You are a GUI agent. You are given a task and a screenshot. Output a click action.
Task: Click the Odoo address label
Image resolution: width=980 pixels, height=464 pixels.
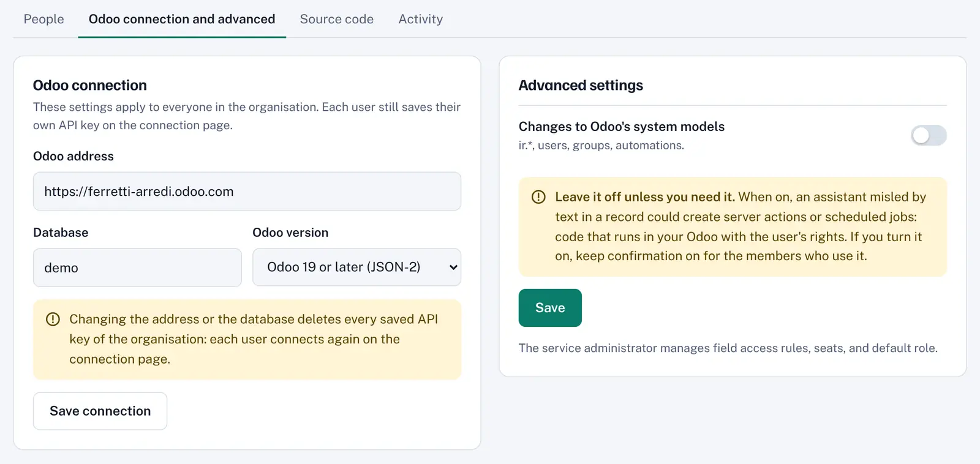[73, 156]
